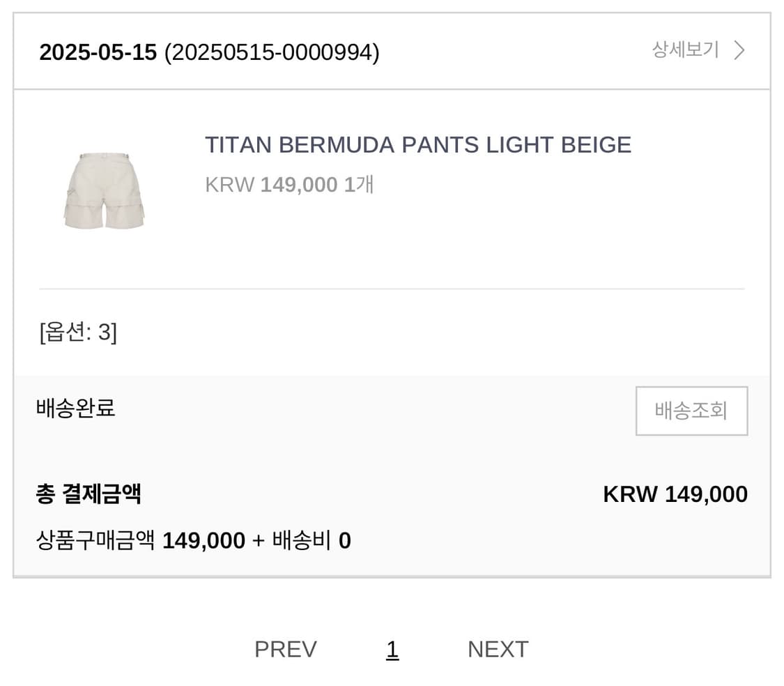This screenshot has width=784, height=686.
Task: Click the bold total KRW 149,000 amount
Action: 675,494
